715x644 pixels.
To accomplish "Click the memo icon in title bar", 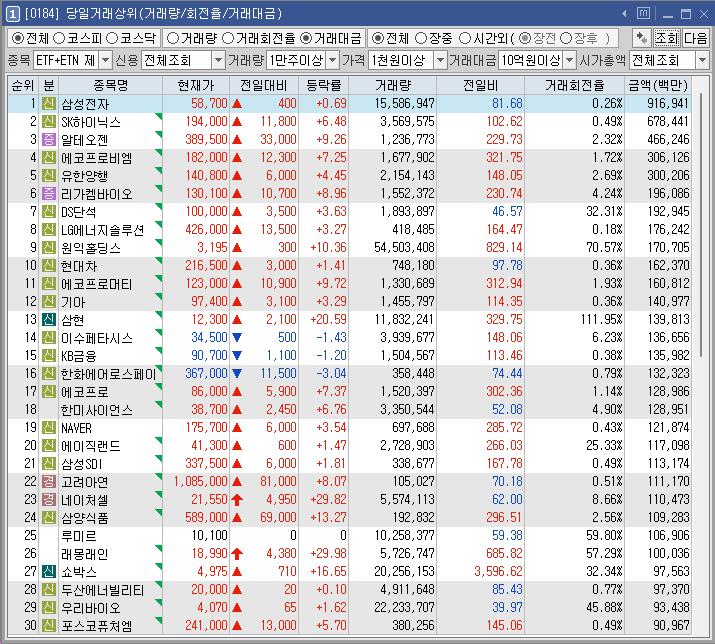I will pos(643,14).
